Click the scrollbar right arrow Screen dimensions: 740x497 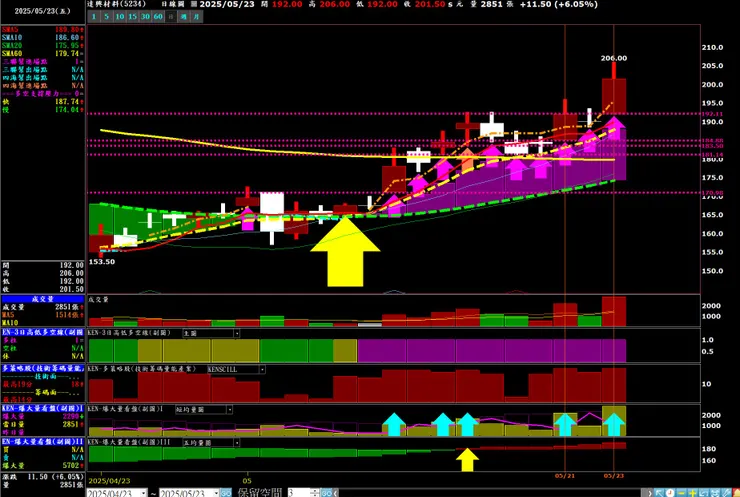click(x=650, y=493)
